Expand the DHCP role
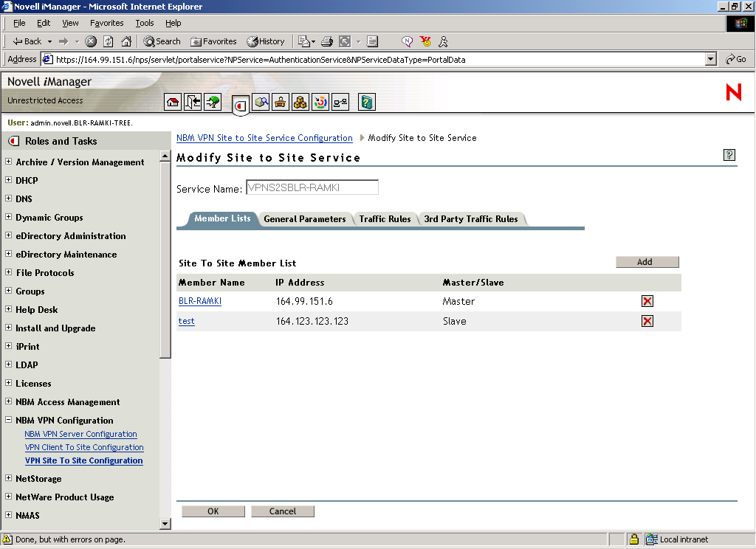The width and height of the screenshot is (756, 549). 8,180
